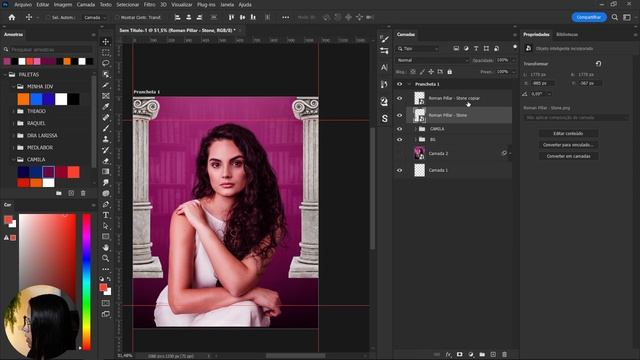The width and height of the screenshot is (640, 360).
Task: Collapse the Prancheta 1 artboard
Action: (409, 84)
